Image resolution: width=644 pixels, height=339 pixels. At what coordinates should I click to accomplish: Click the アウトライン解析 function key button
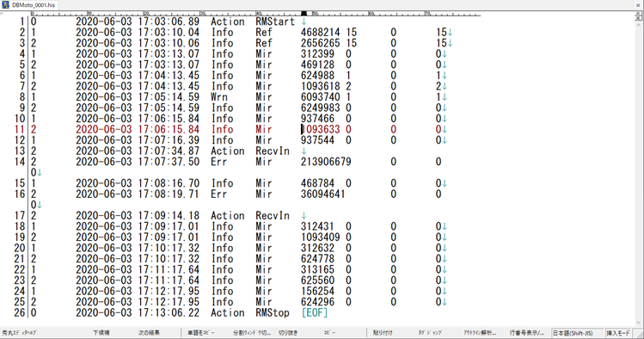click(x=480, y=333)
